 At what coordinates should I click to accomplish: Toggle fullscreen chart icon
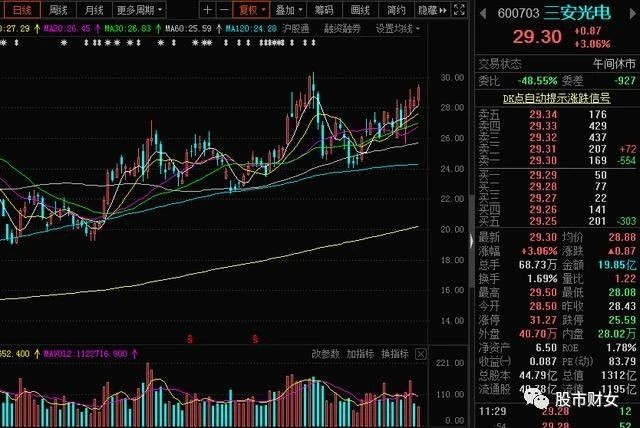coord(459,9)
